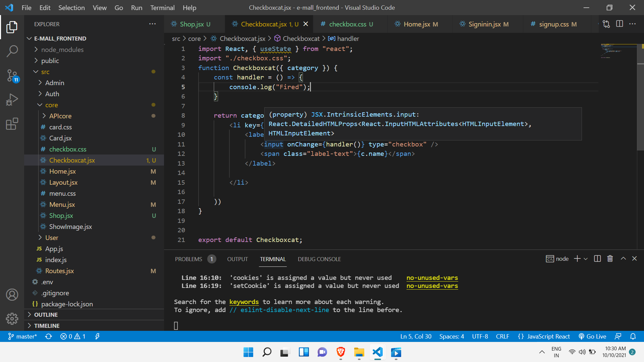Image resolution: width=644 pixels, height=362 pixels.
Task: Synchronize changes in status bar
Action: 49,336
